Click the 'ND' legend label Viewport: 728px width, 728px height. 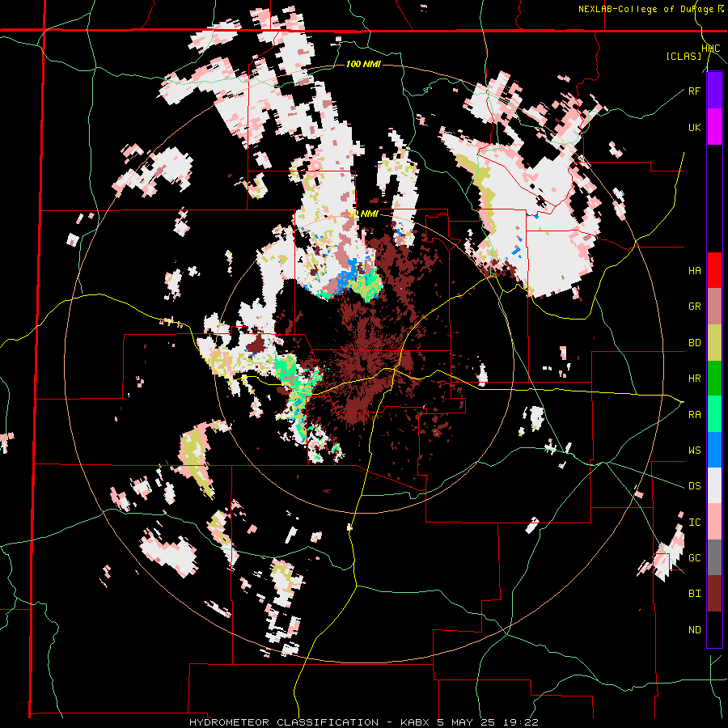click(x=694, y=630)
